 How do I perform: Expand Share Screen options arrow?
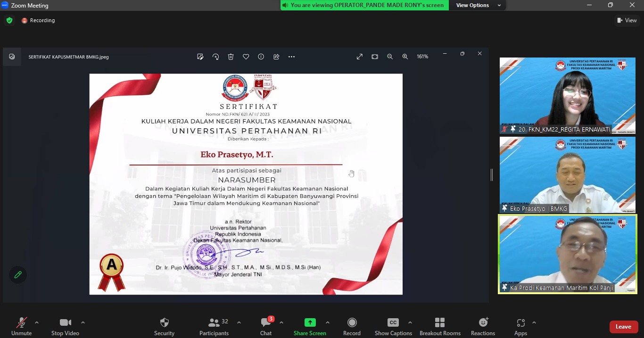pos(328,323)
